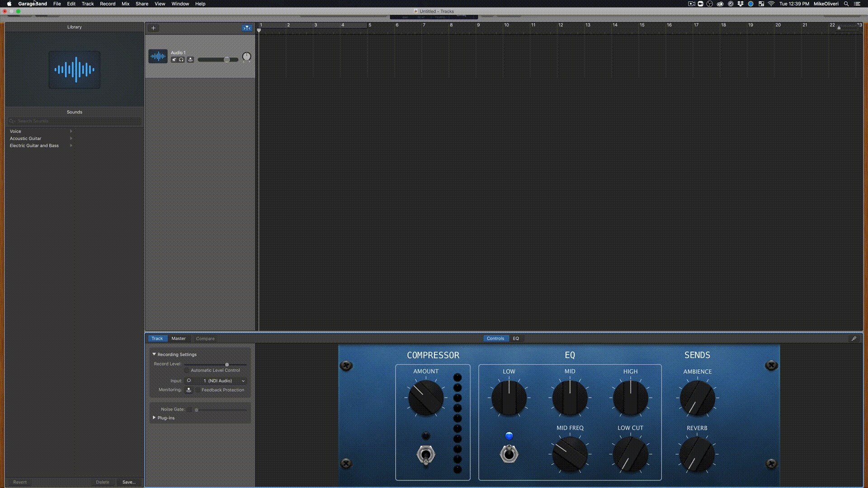Viewport: 868px width, 488px height.
Task: Click the input format mono circle icon
Action: [x=189, y=380]
